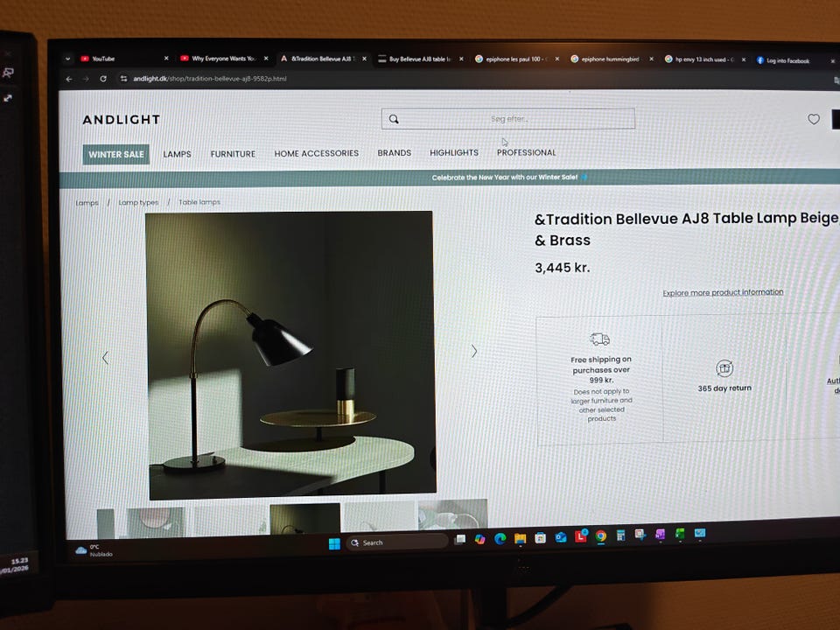Reload the Andlight page
Image resolution: width=840 pixels, height=630 pixels.
click(x=103, y=79)
